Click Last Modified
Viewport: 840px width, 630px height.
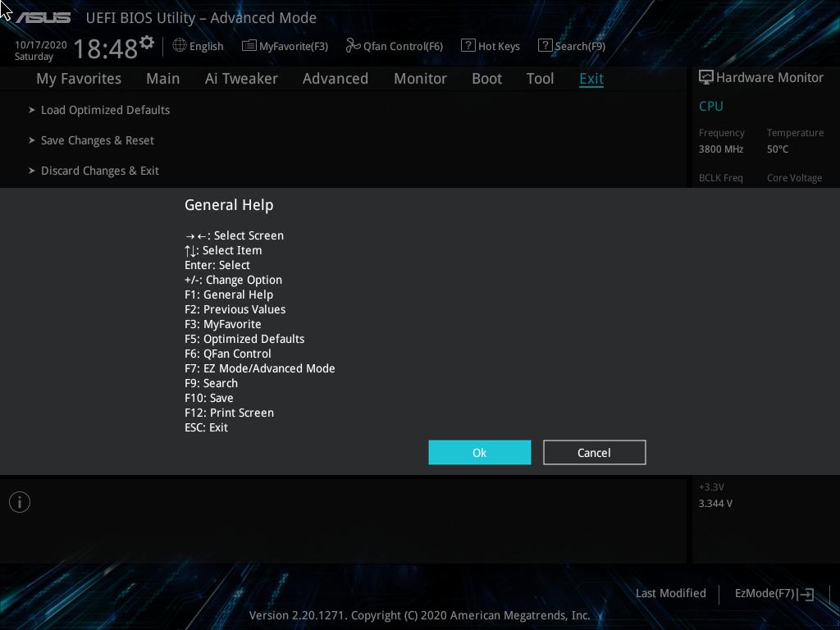pos(671,594)
